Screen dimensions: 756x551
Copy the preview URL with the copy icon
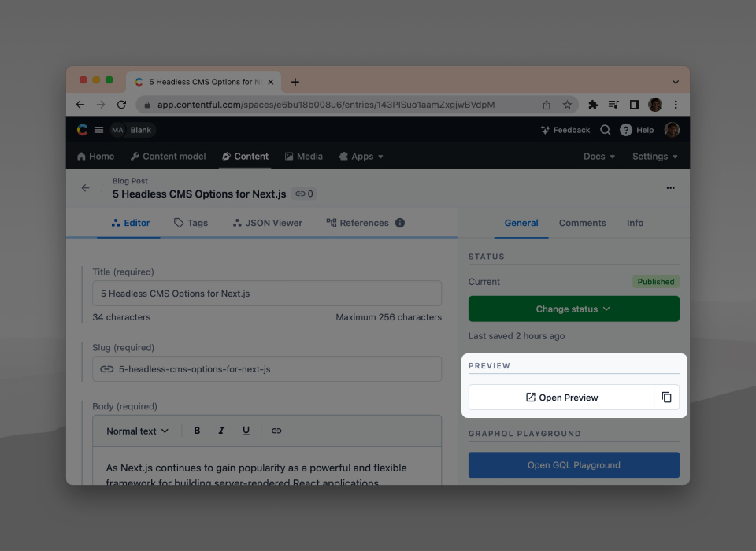click(666, 398)
